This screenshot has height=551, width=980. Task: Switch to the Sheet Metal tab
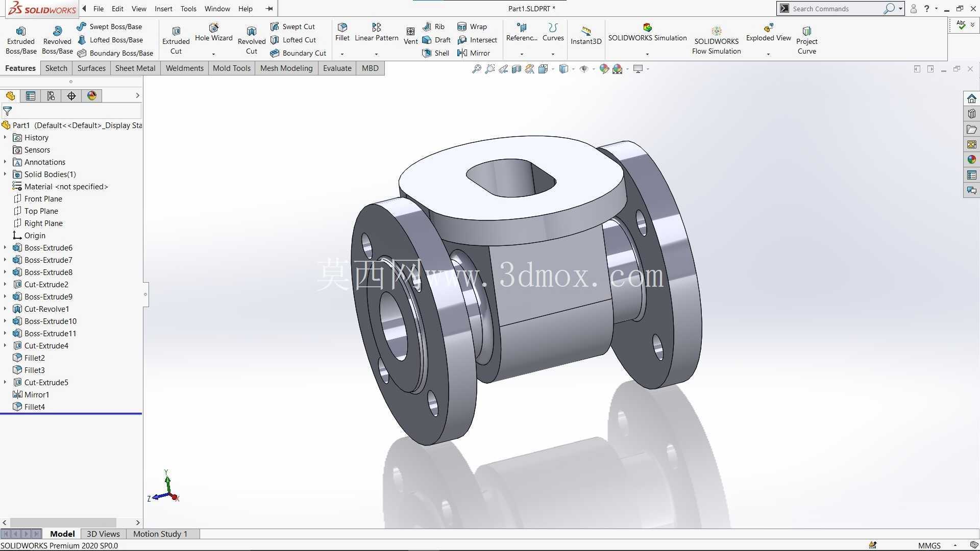[135, 68]
